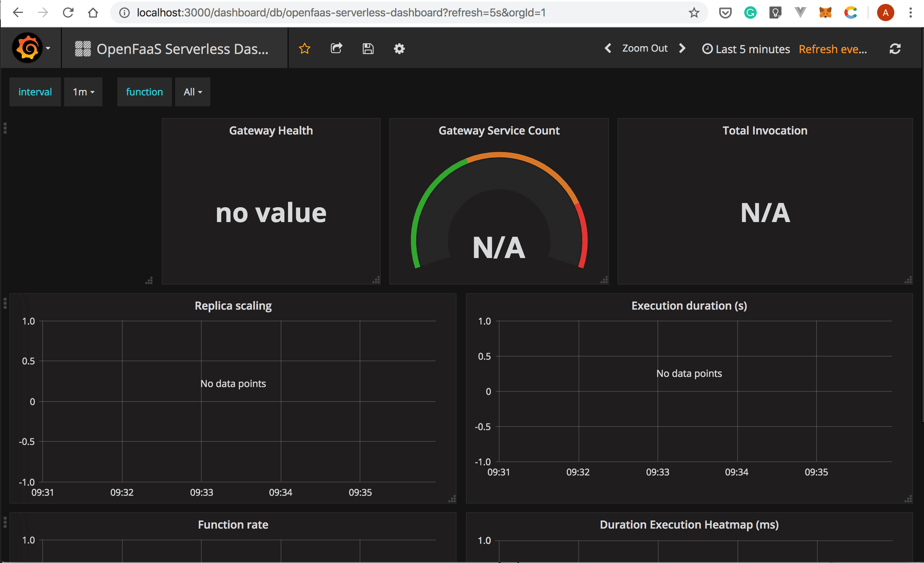Open the Function rate panel title menu
This screenshot has height=563, width=924.
(233, 524)
